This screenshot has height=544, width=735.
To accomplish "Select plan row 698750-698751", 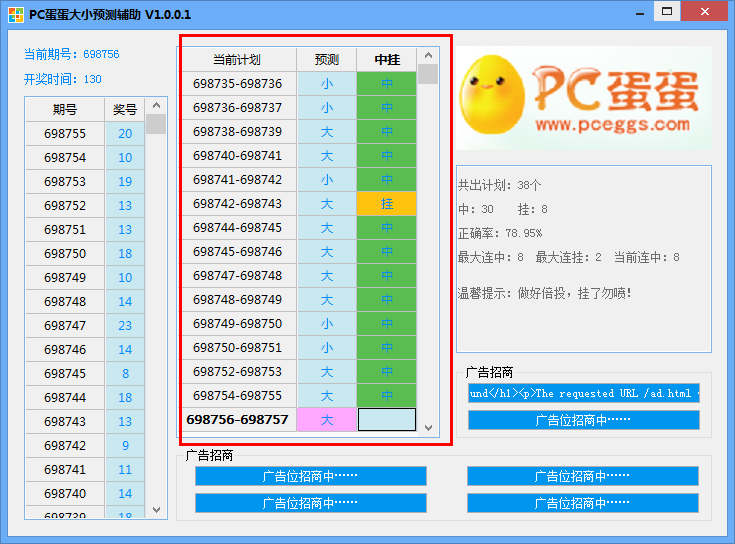I will 299,348.
